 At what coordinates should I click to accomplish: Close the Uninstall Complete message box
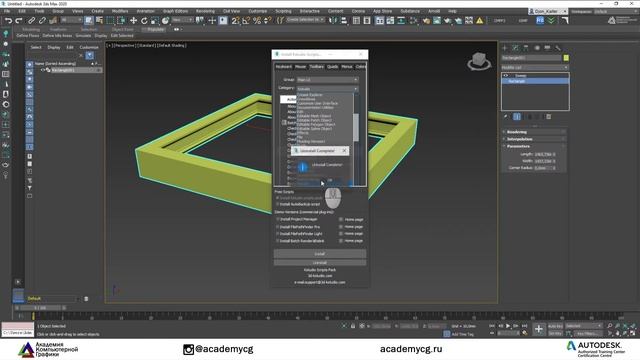344,151
